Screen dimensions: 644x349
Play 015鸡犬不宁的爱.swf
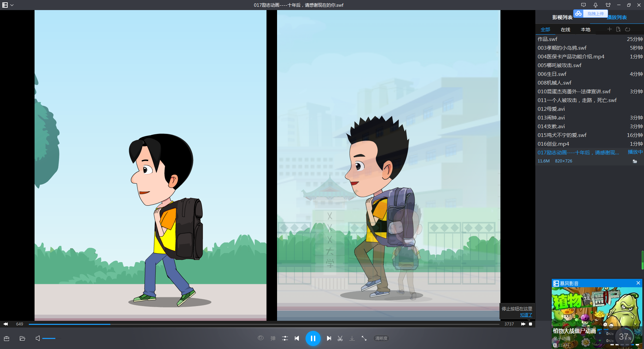point(590,135)
